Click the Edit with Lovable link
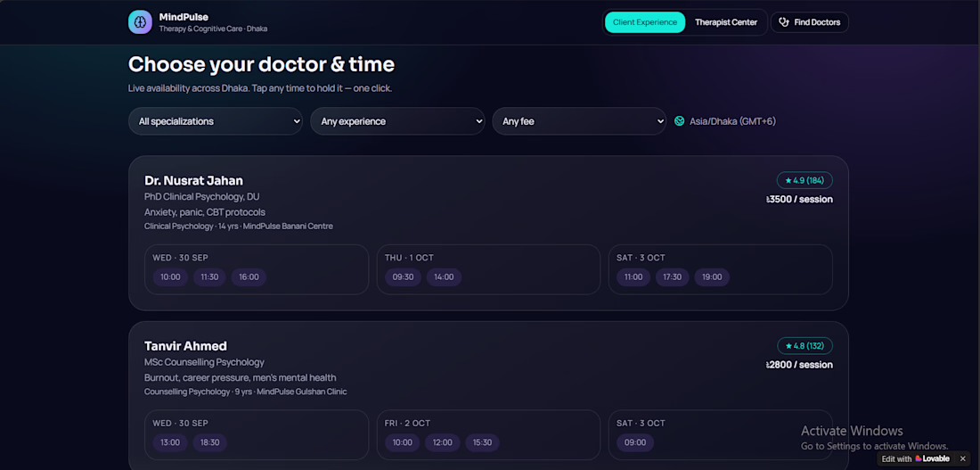The width and height of the screenshot is (980, 470). (x=916, y=458)
